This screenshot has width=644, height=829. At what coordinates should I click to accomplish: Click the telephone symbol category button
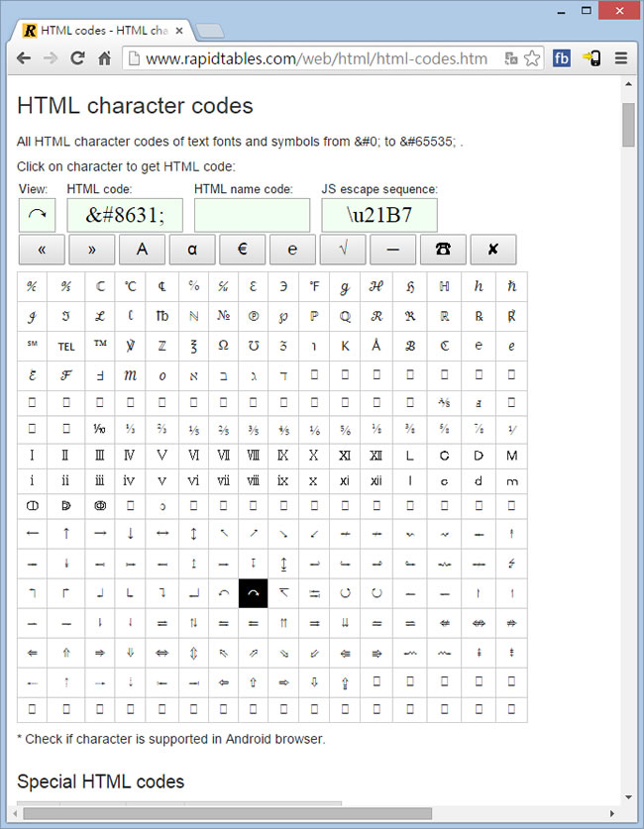[x=443, y=250]
